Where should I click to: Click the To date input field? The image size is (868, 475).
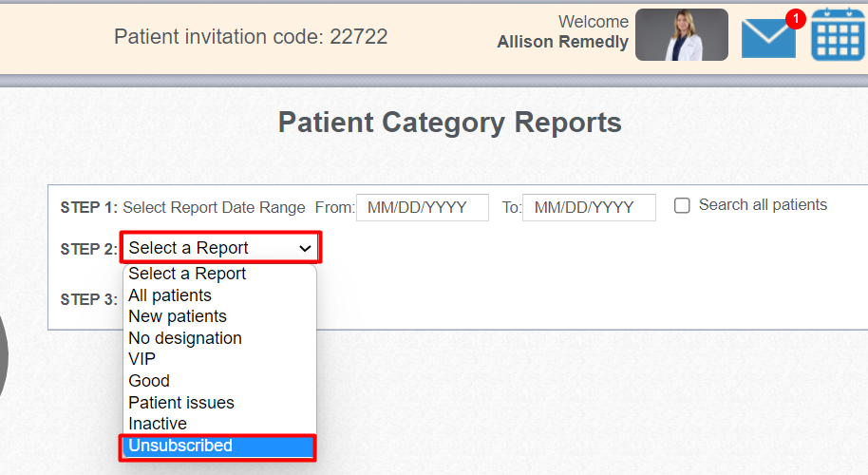click(589, 208)
